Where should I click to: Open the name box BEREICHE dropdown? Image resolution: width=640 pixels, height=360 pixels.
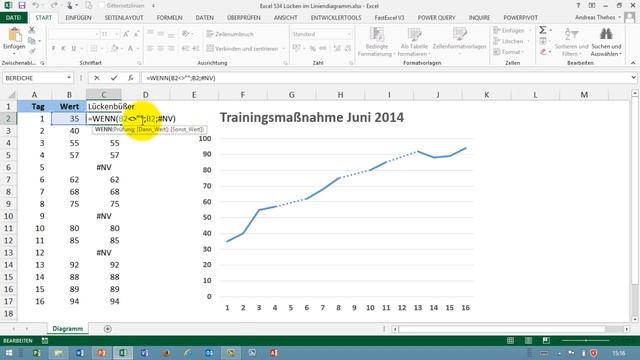69,78
